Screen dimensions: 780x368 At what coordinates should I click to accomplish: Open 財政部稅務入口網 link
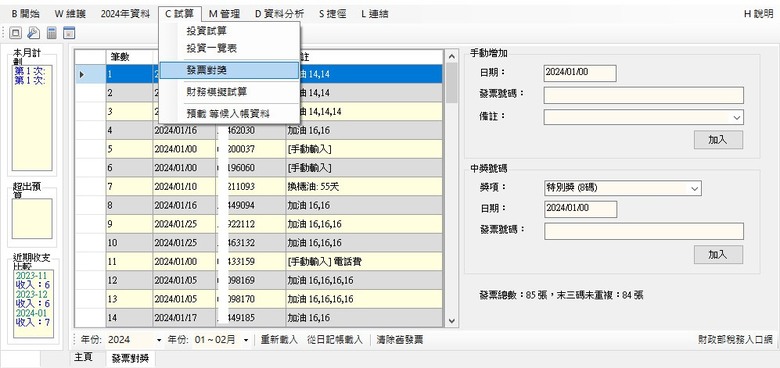point(735,340)
